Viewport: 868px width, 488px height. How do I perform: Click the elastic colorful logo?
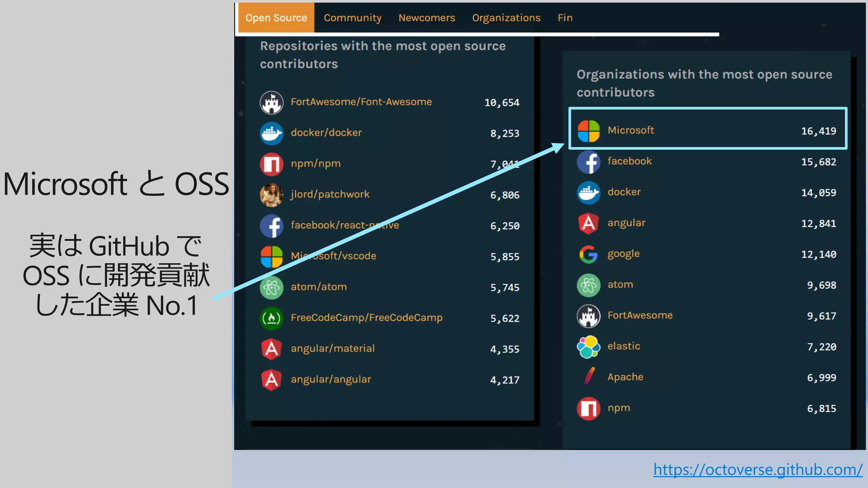point(589,347)
